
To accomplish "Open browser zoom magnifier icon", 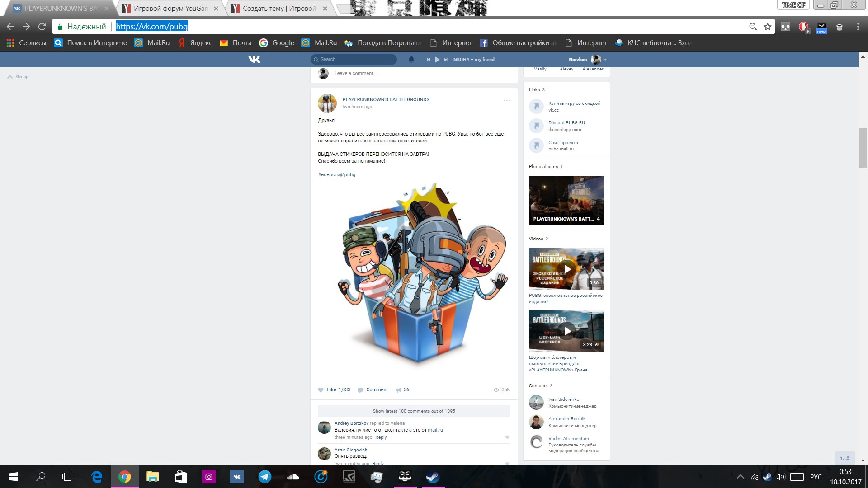I will coord(753,27).
